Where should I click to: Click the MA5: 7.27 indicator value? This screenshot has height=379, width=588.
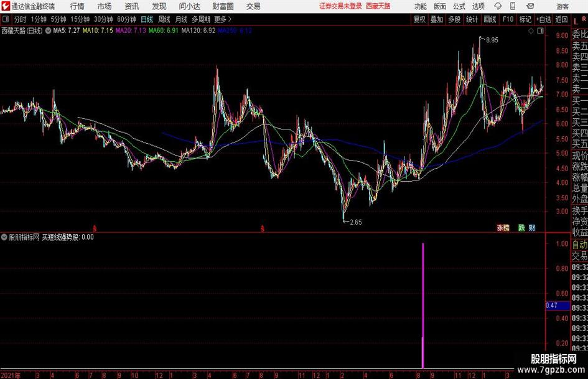coord(67,30)
